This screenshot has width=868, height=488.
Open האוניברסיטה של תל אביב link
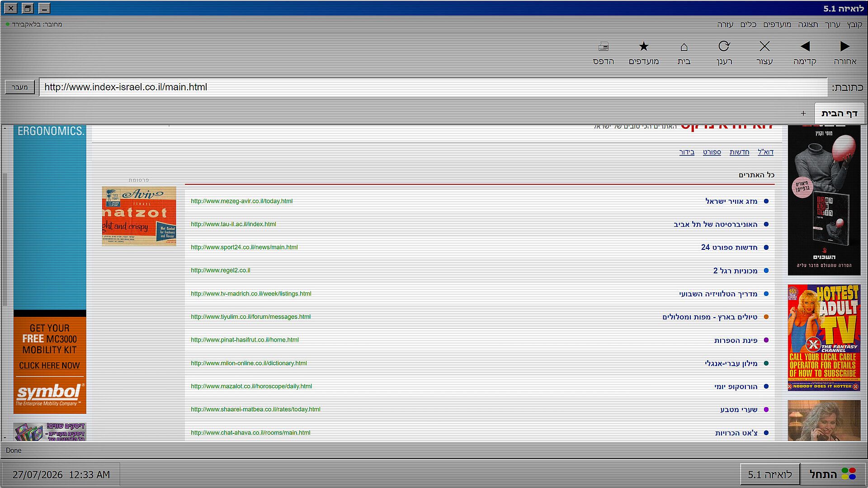pos(715,224)
